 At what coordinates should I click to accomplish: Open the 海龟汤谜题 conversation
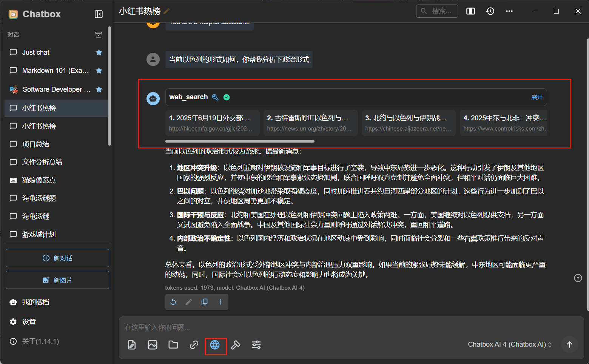tap(56, 198)
